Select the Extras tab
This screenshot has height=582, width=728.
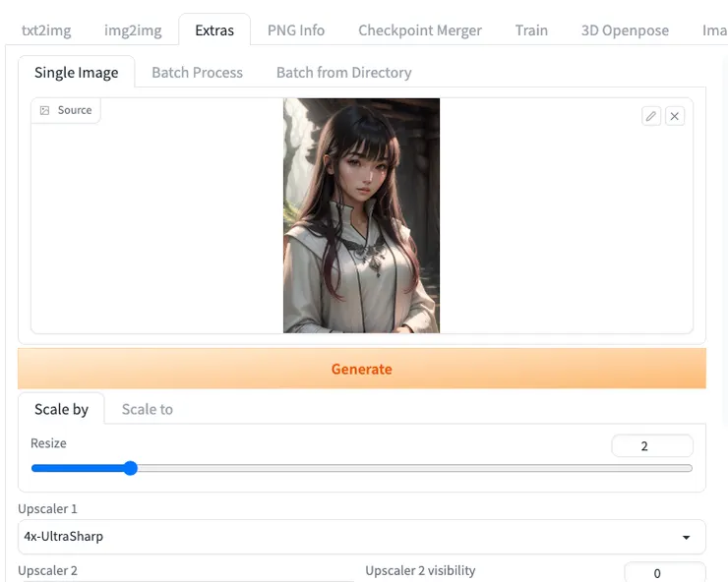pos(214,30)
